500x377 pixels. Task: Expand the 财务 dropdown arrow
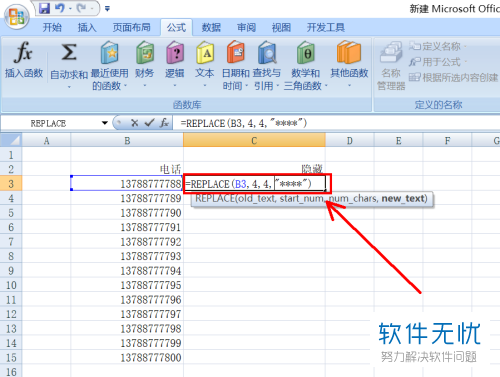tap(145, 86)
